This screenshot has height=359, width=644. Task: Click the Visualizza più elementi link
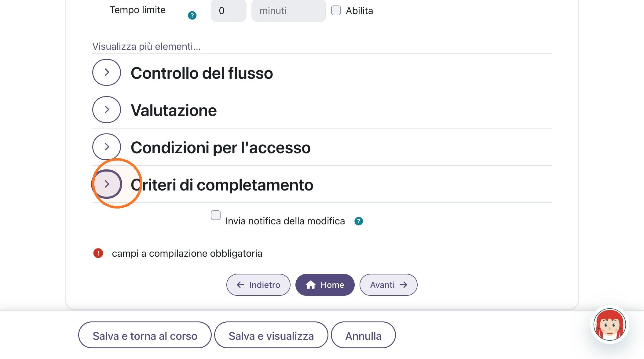[x=147, y=46]
